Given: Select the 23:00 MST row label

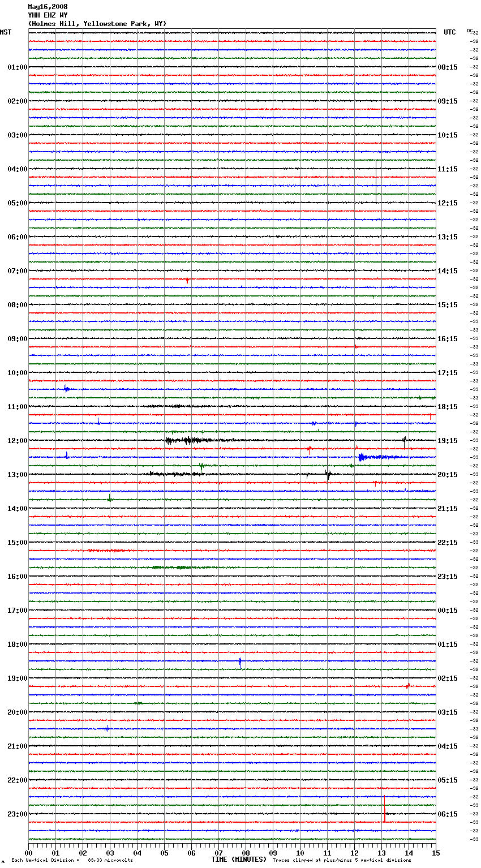Looking at the screenshot, I should (x=18, y=814).
